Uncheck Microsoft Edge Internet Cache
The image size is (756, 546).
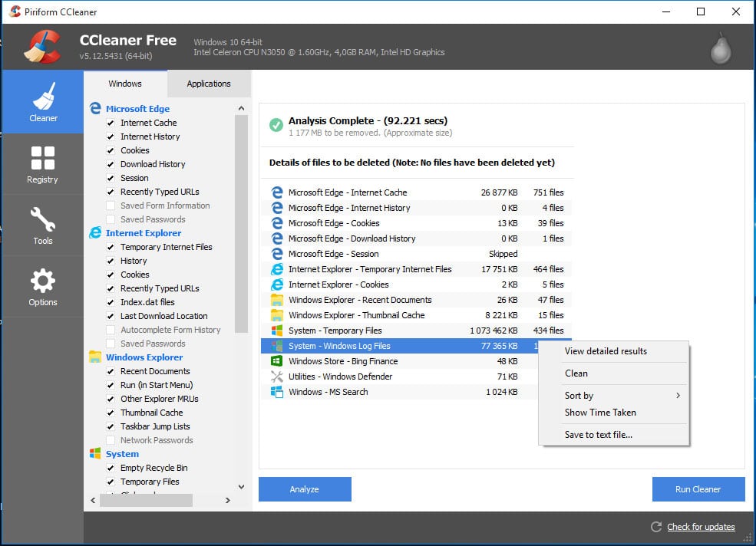[x=111, y=123]
